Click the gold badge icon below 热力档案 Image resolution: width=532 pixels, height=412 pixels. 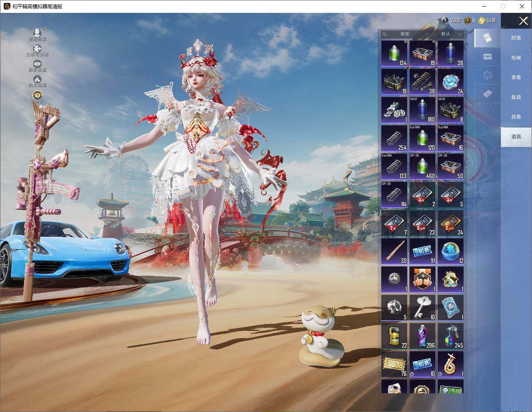(37, 96)
